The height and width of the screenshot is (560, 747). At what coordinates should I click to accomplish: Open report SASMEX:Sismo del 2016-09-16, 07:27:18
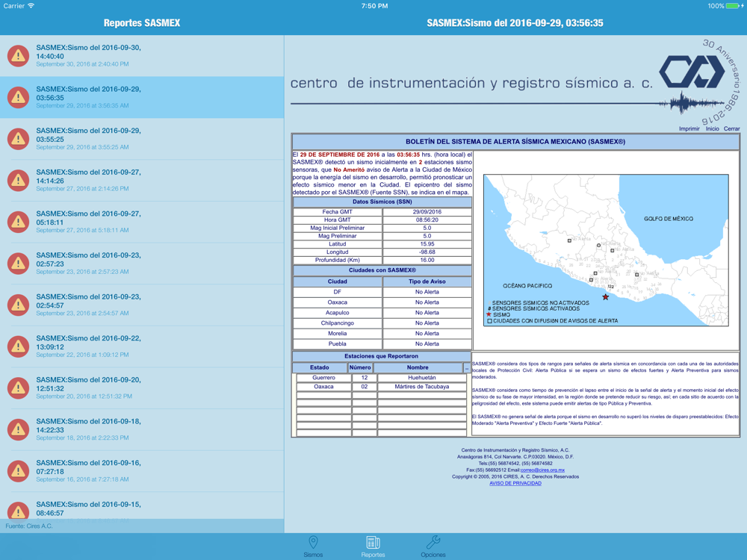[142, 470]
